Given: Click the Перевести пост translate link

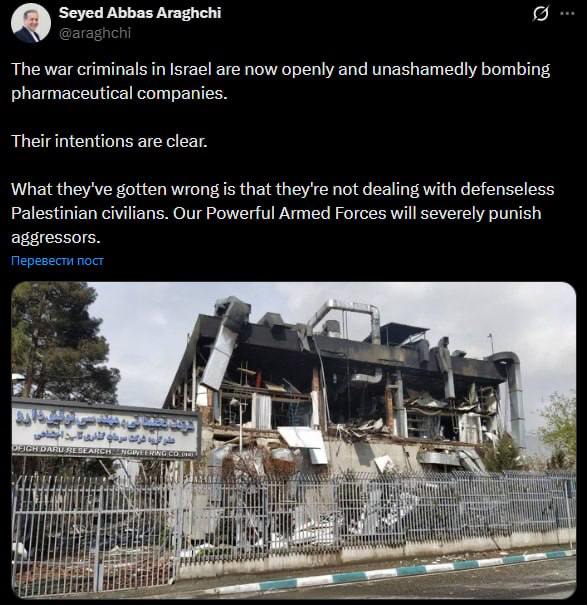Looking at the screenshot, I should point(57,261).
